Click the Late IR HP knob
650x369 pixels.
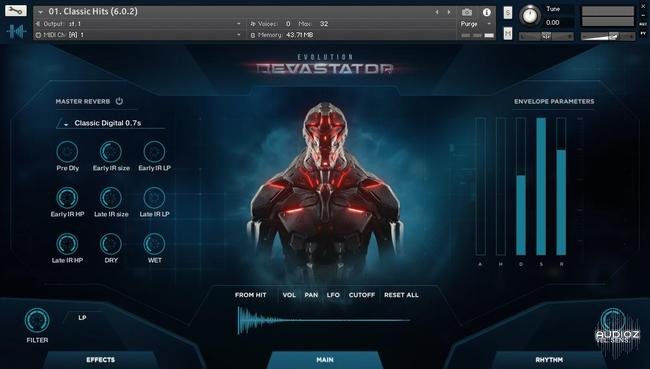[x=67, y=243]
